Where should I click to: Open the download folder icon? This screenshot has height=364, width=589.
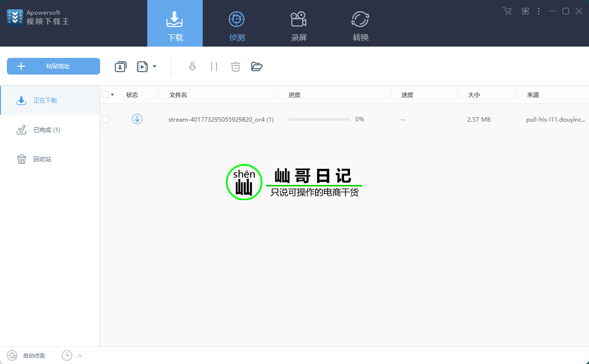point(257,67)
